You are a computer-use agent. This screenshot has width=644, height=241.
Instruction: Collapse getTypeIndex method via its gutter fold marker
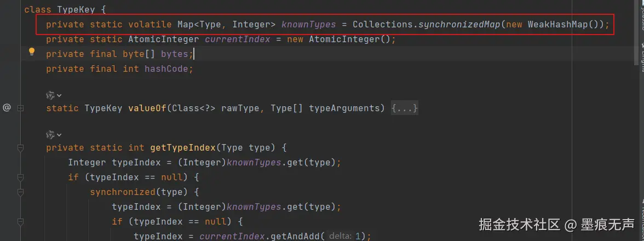(x=21, y=148)
